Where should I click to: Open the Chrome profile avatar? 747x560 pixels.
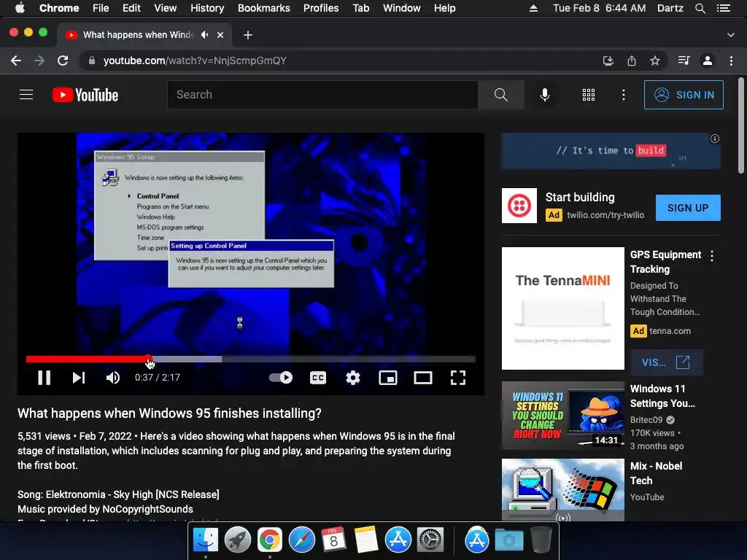(x=708, y=61)
